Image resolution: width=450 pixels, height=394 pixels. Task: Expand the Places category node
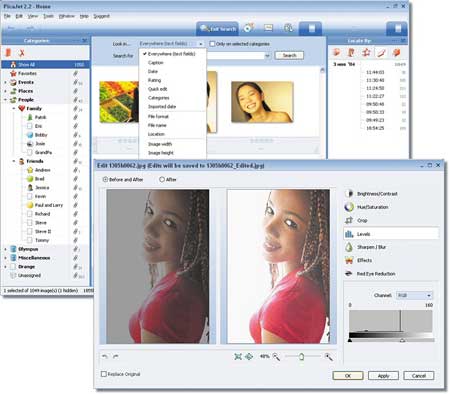pos(5,91)
